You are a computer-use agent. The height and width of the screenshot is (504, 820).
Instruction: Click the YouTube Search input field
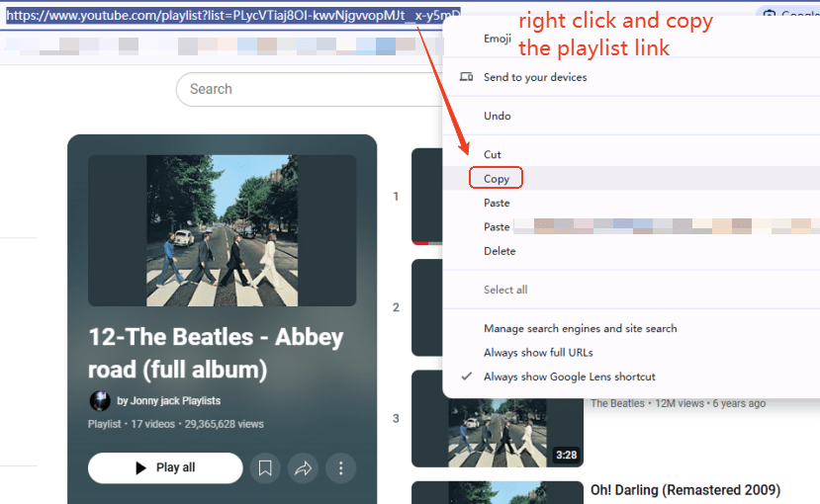click(307, 89)
